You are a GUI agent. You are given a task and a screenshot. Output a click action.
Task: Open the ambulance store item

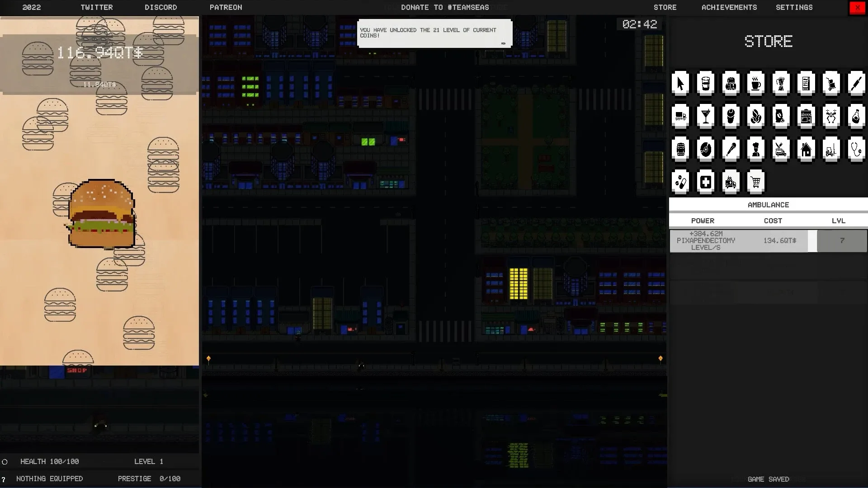point(731,182)
